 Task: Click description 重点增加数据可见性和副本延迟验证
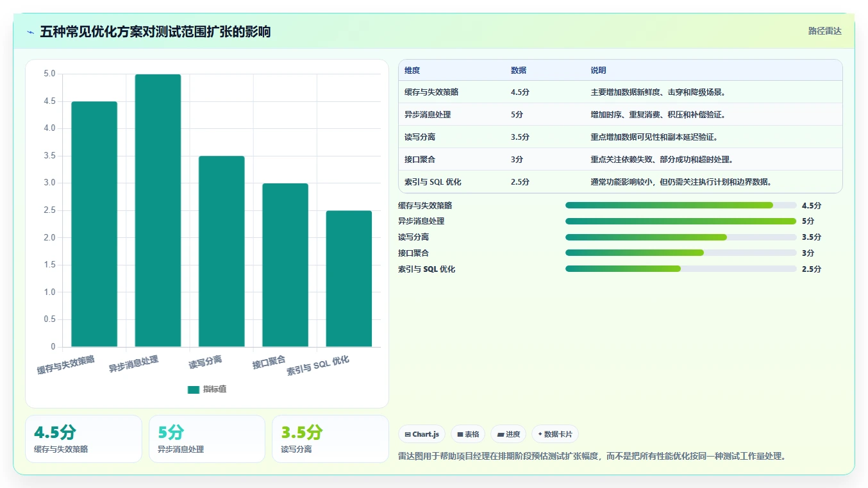point(654,137)
